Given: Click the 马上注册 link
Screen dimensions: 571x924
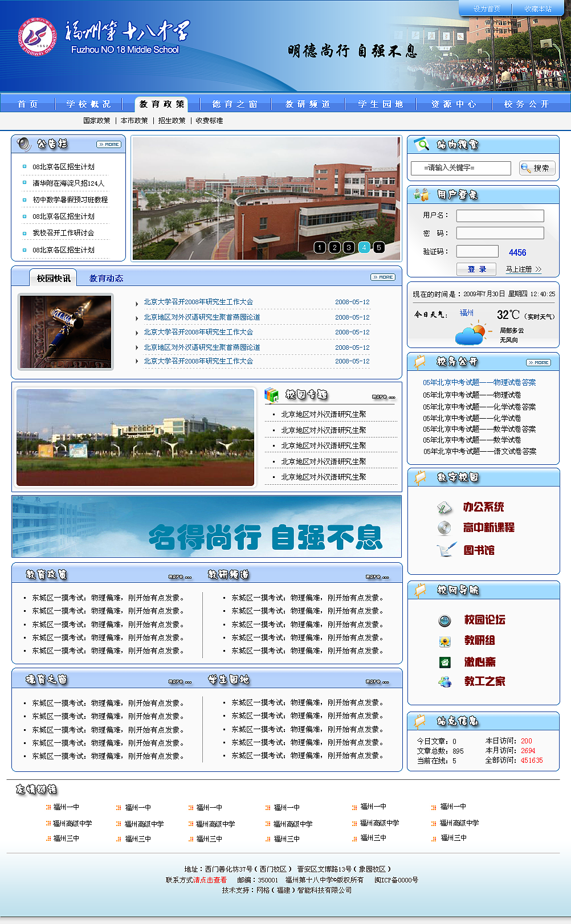Looking at the screenshot, I should point(523,269).
